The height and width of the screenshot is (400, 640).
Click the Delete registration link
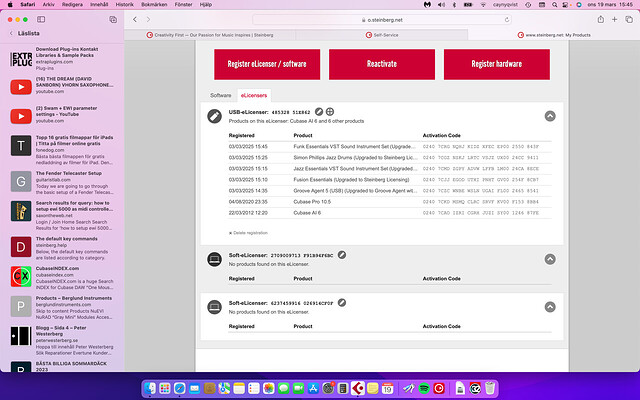[x=248, y=233]
